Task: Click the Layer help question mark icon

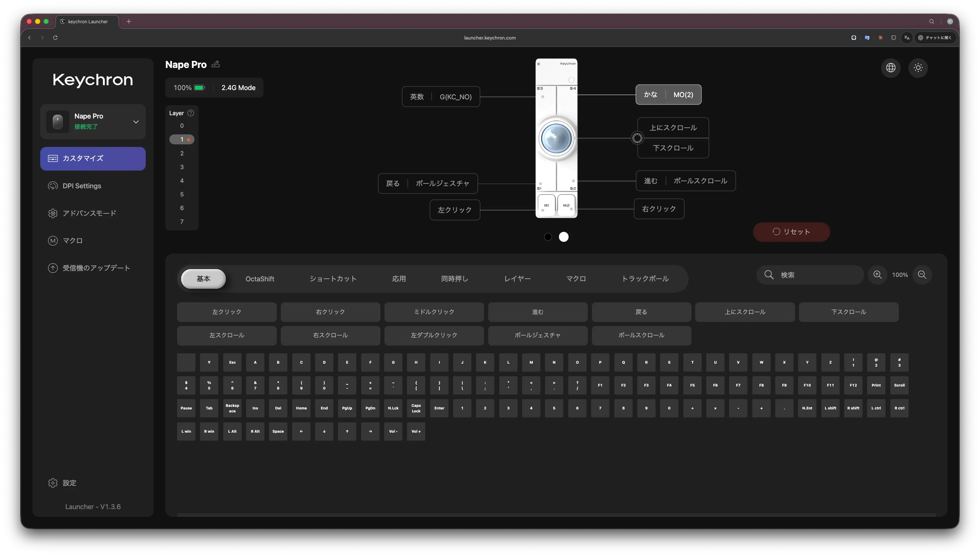Action: [190, 113]
